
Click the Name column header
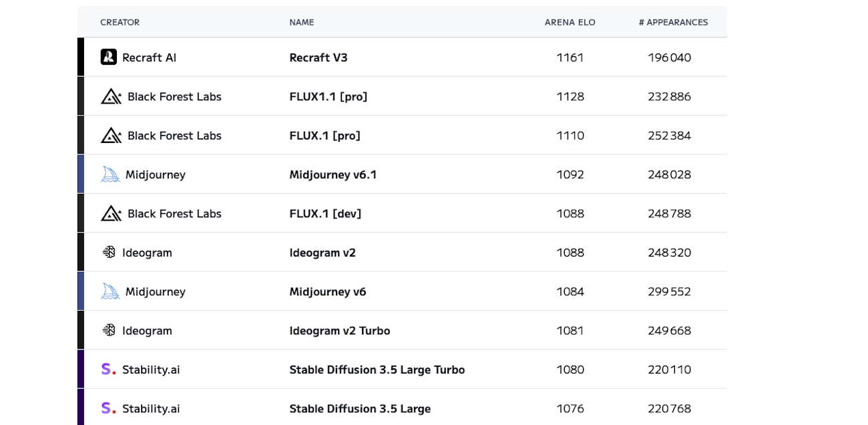(x=302, y=23)
